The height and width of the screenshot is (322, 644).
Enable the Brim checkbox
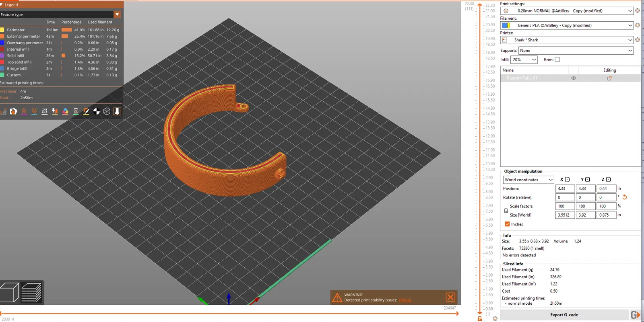point(557,59)
